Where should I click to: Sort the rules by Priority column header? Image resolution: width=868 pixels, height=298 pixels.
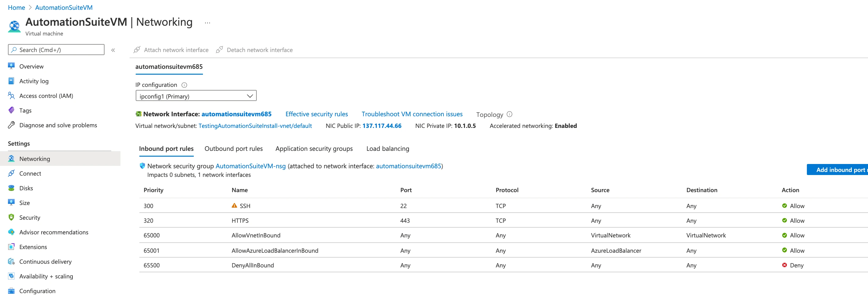(153, 190)
